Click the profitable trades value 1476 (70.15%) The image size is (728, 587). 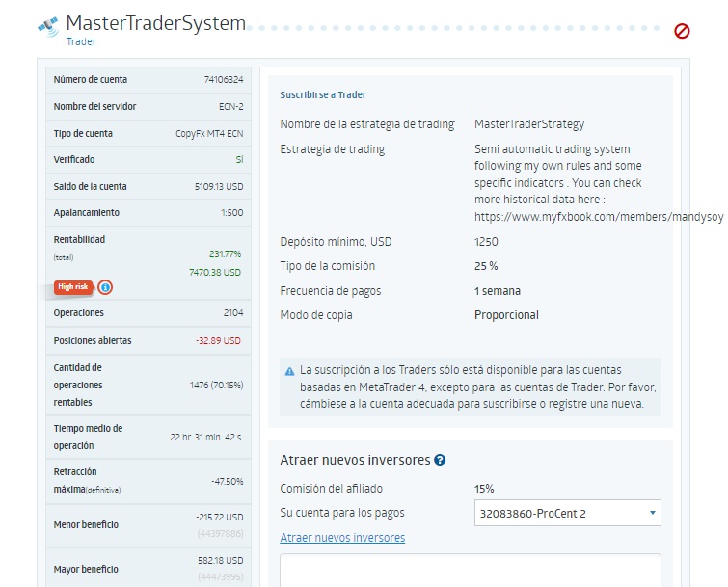tap(216, 386)
